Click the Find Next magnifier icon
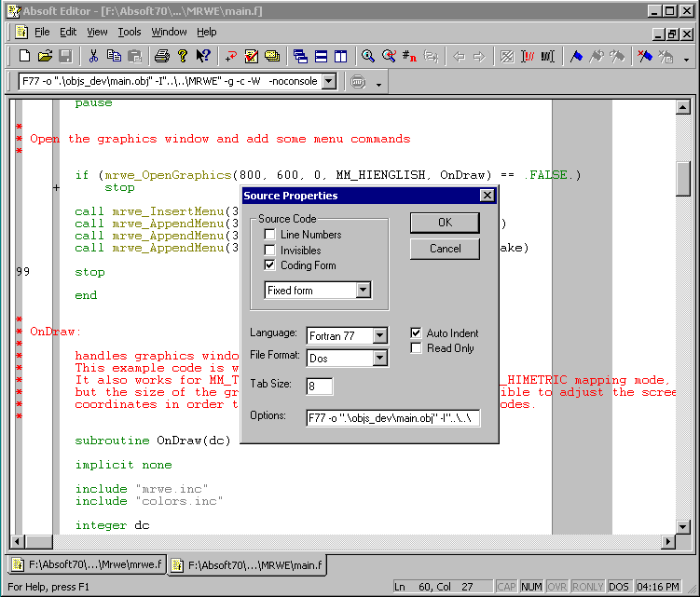 point(389,56)
